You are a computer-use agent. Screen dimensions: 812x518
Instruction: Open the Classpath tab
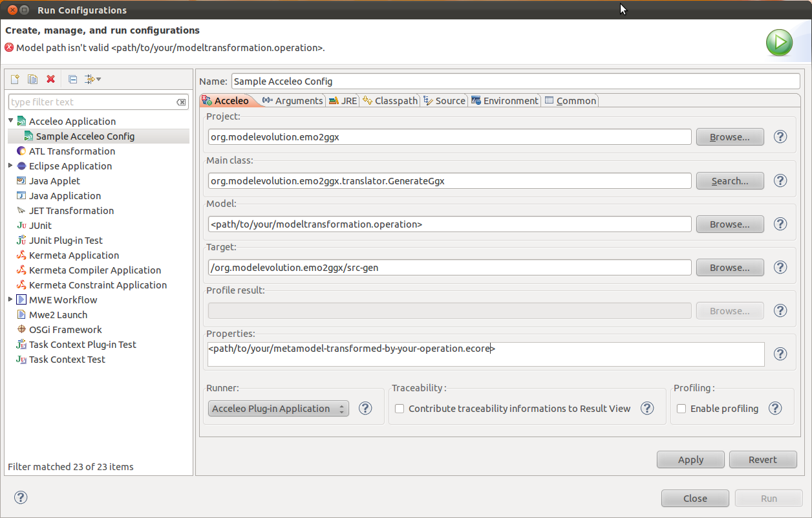390,100
